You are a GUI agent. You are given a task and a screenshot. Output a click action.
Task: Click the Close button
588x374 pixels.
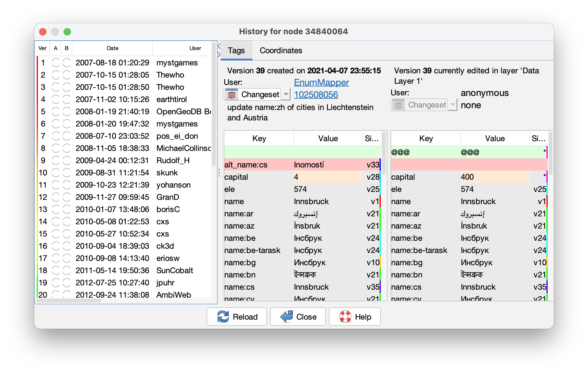(x=298, y=317)
